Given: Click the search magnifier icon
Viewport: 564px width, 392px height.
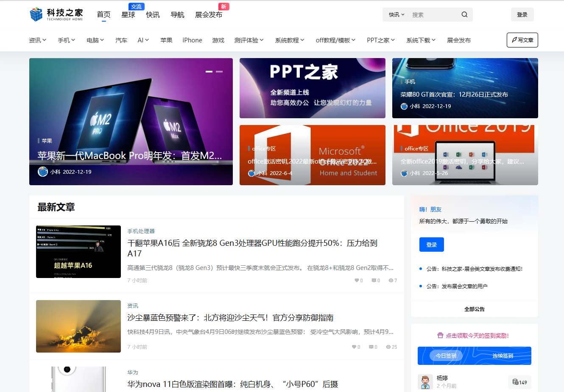Looking at the screenshot, I should point(464,14).
